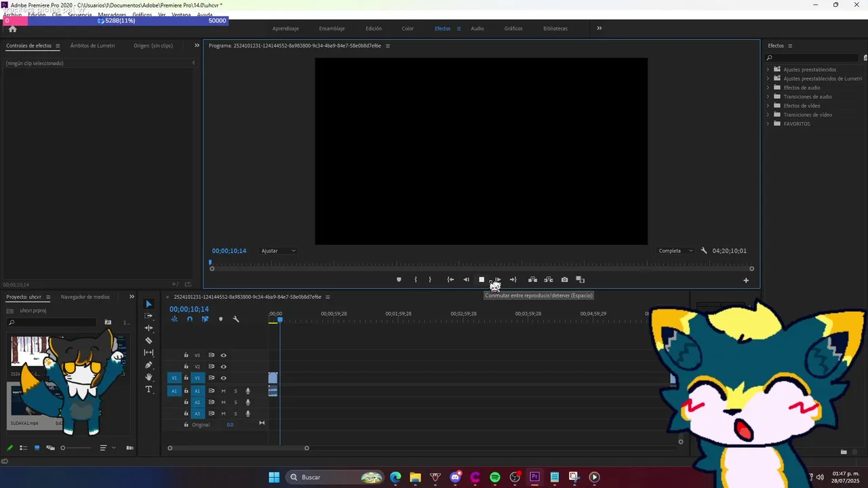Screen dimensions: 868x488
Task: Click the Home icon below menu bar
Action: [x=12, y=28]
